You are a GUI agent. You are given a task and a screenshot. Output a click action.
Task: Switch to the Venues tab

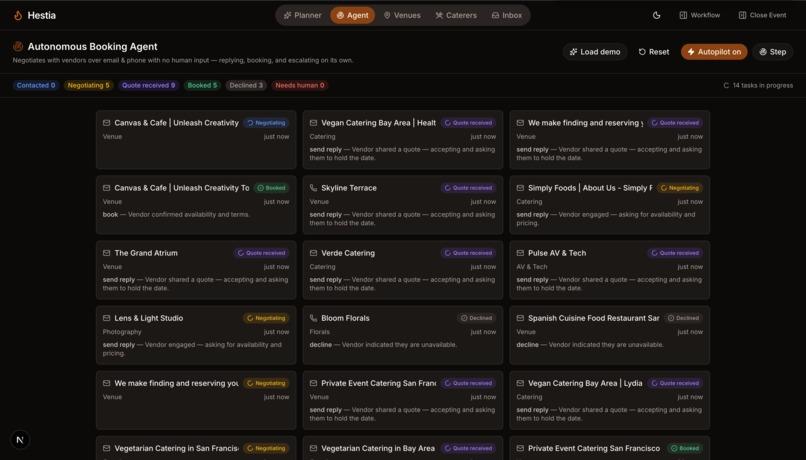[x=402, y=15]
